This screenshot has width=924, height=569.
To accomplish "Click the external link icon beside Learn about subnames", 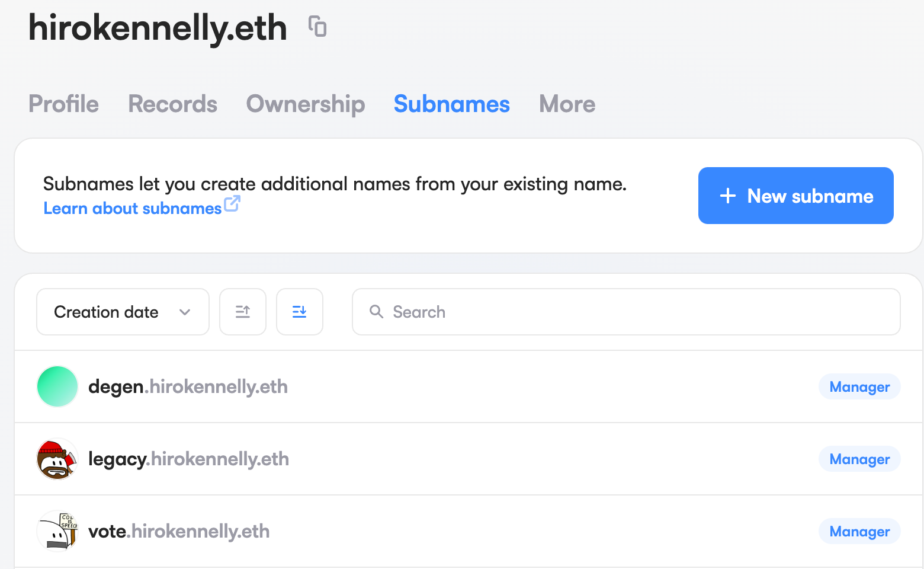I will [x=232, y=204].
